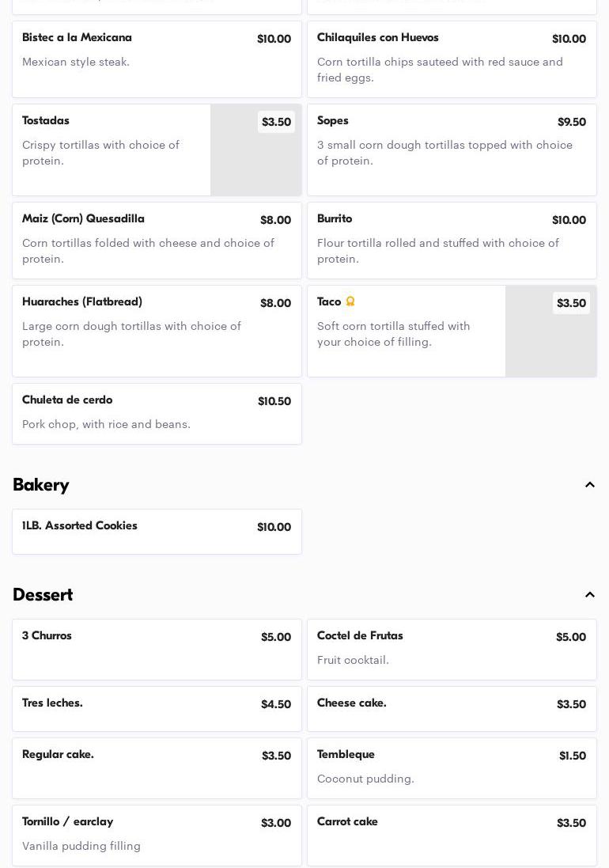Click the Cheese cake item
The height and width of the screenshot is (868, 609).
coord(452,708)
